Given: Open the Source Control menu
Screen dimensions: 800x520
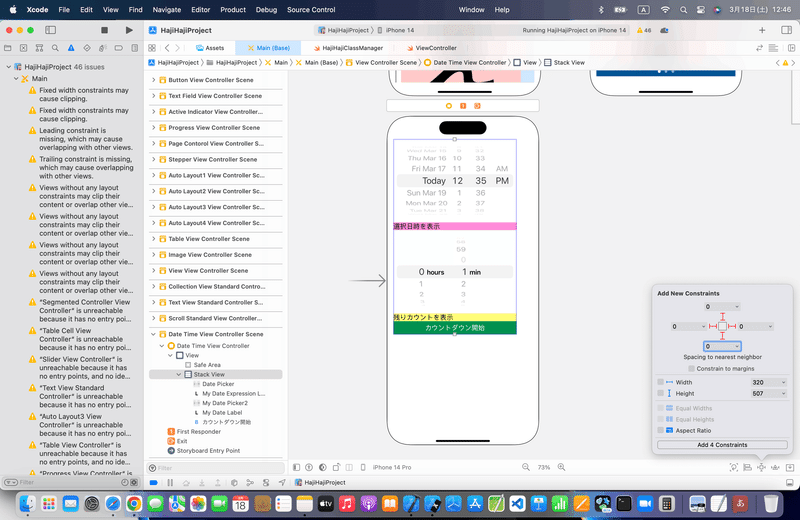Looking at the screenshot, I should click(x=311, y=10).
